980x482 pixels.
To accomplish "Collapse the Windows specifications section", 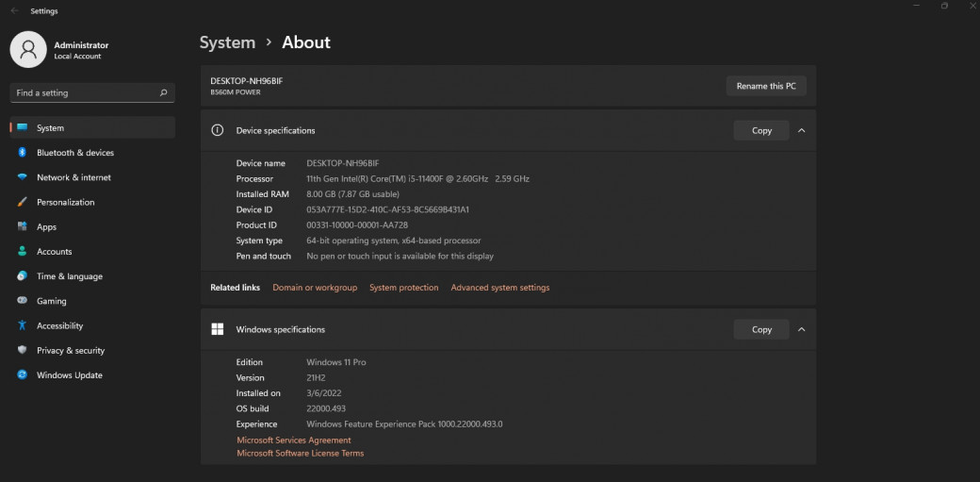I will (x=801, y=330).
